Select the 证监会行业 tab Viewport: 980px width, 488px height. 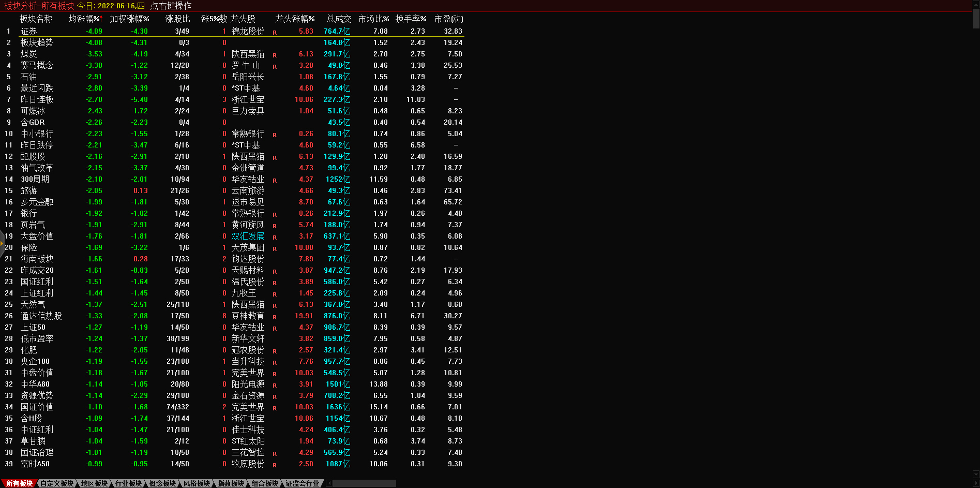tap(303, 483)
